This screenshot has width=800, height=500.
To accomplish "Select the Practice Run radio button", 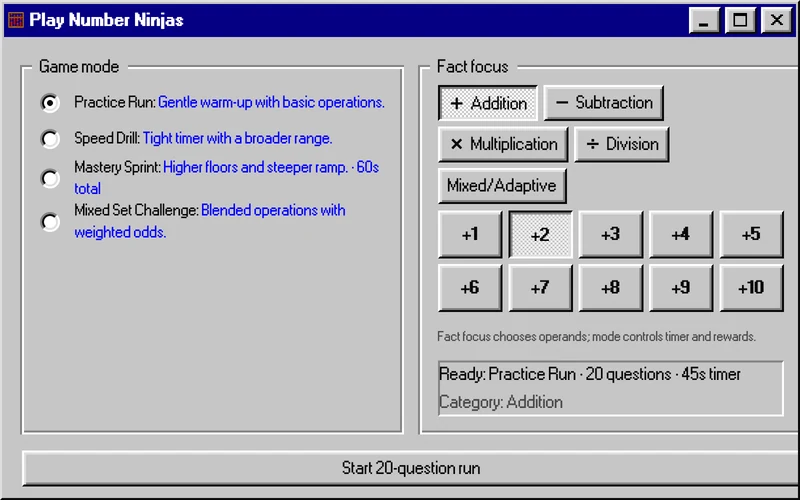I will tap(50, 103).
